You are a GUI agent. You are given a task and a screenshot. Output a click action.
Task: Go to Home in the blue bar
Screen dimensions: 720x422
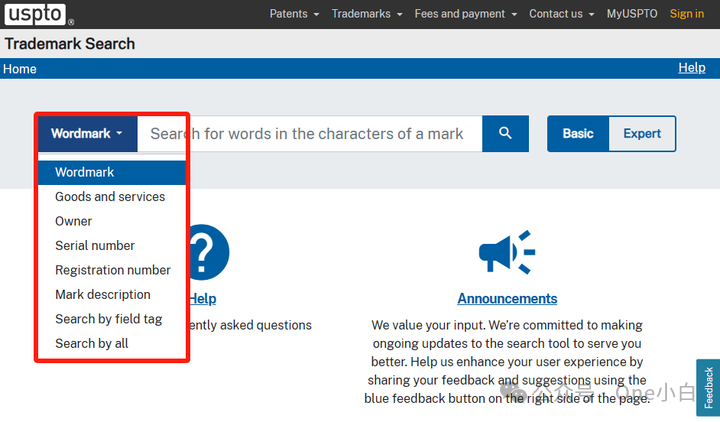coord(20,69)
